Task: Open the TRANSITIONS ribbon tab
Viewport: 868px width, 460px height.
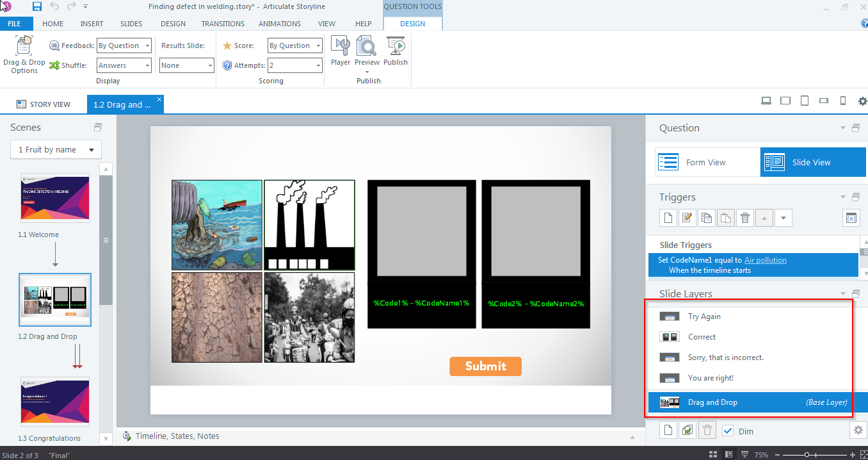Action: (x=223, y=24)
